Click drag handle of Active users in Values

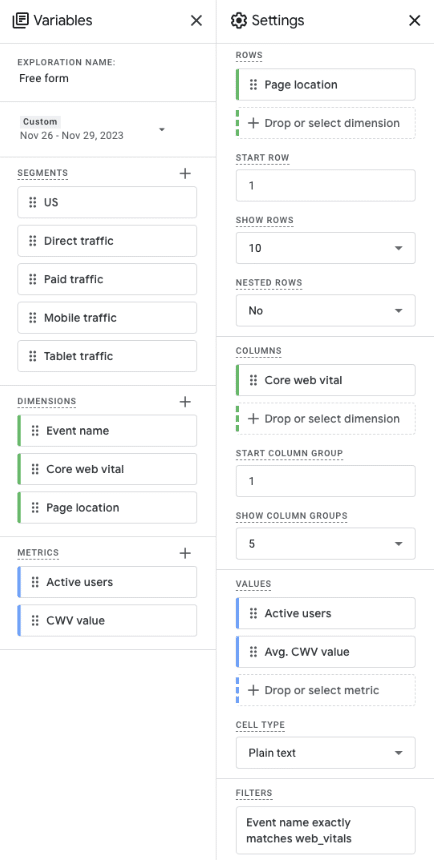[x=253, y=613]
